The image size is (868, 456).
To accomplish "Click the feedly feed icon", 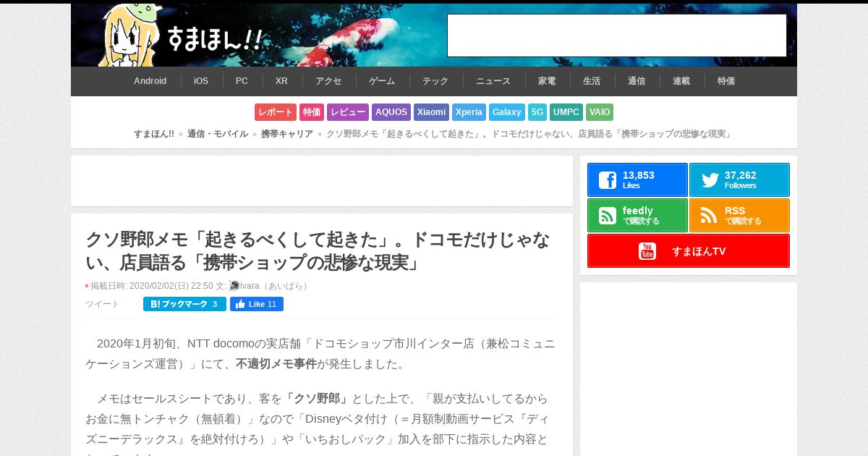I will pos(608,216).
